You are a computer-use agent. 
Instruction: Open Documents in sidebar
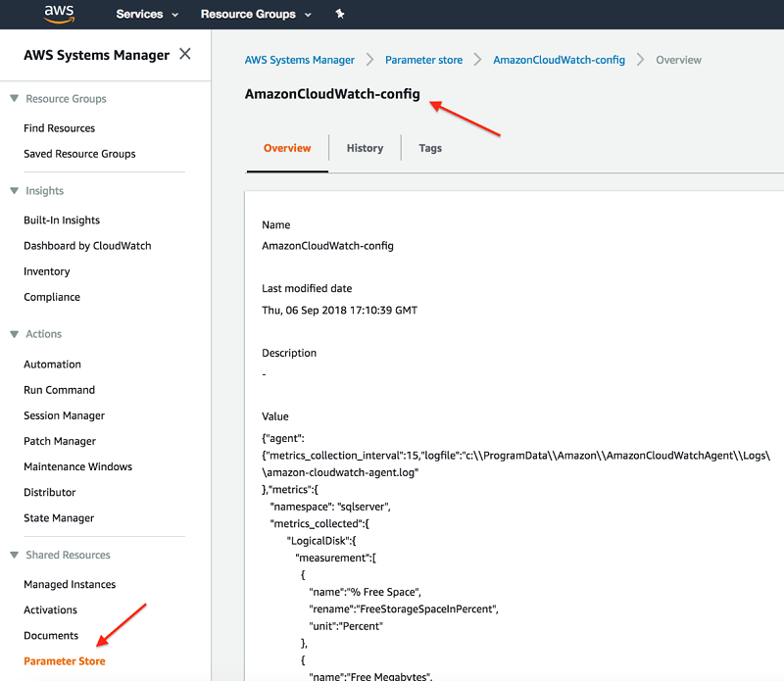pos(51,636)
